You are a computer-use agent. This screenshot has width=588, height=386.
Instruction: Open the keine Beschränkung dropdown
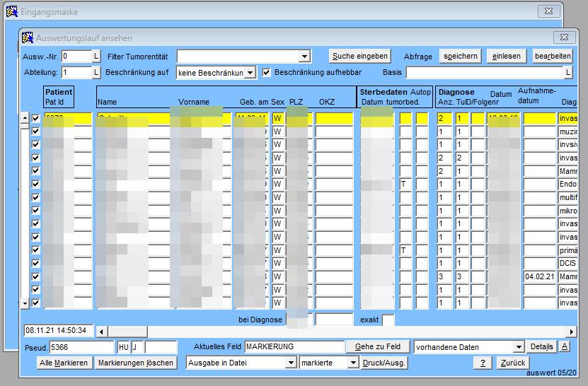(250, 73)
